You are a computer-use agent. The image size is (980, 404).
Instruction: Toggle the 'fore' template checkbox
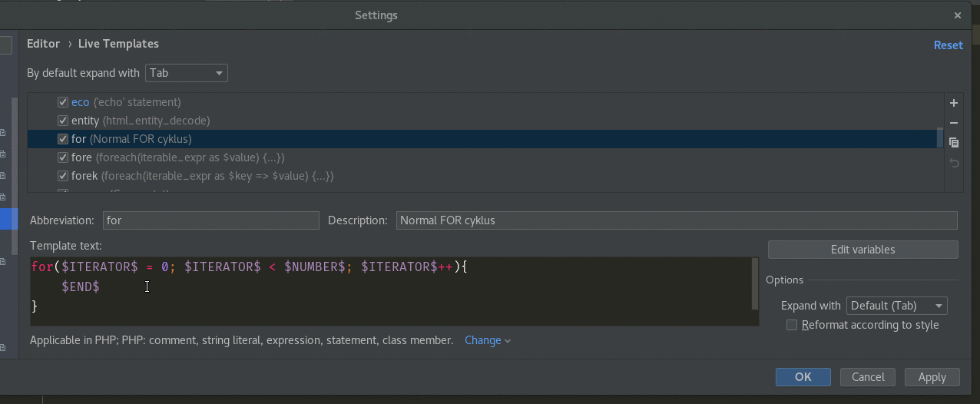click(63, 157)
